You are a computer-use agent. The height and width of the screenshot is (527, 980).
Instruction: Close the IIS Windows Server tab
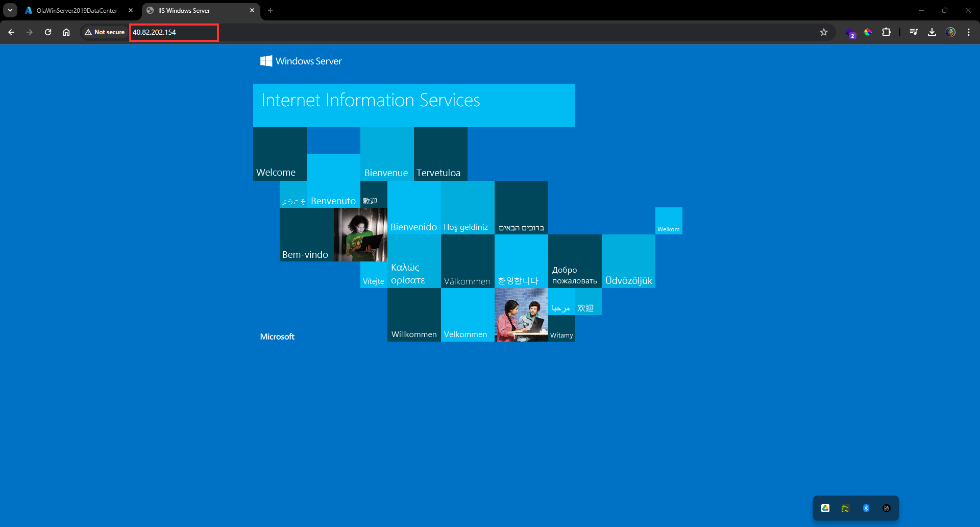pyautogui.click(x=252, y=10)
